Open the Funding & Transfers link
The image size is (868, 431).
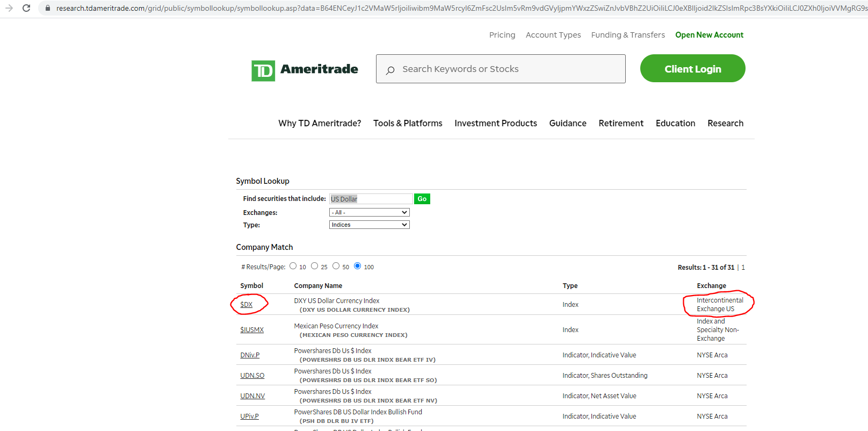[x=628, y=35]
